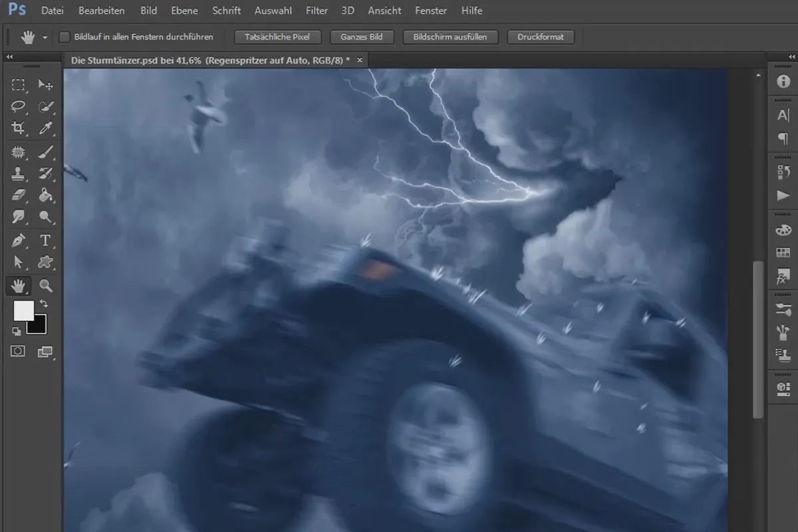Open the 3D panel icon
The image size is (798, 532).
[x=783, y=388]
